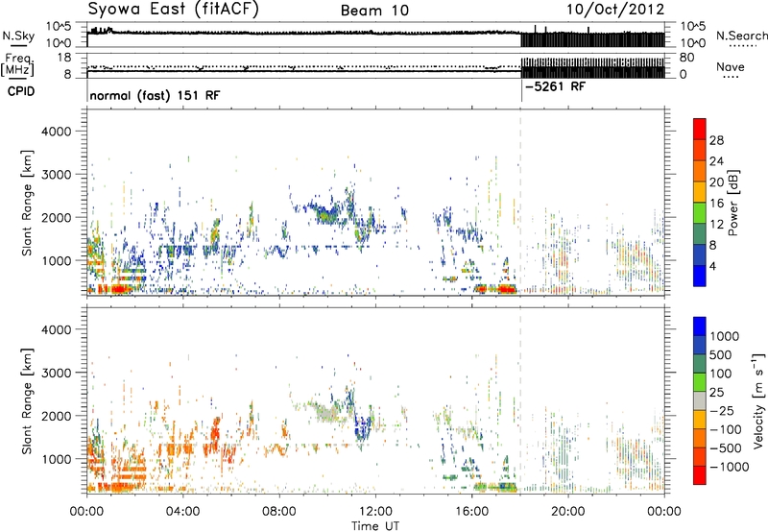Click the gray Velocity colorbar segment
The width and height of the screenshot is (768, 532).
[700, 400]
